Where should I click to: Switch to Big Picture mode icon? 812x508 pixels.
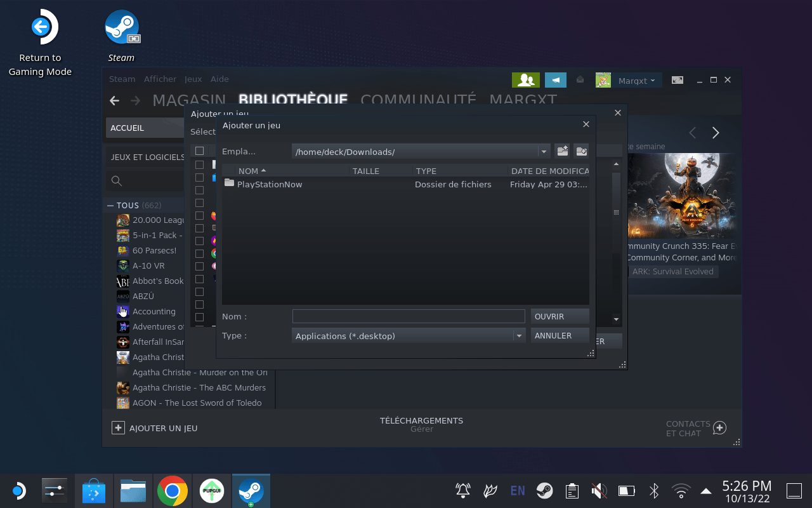click(678, 80)
